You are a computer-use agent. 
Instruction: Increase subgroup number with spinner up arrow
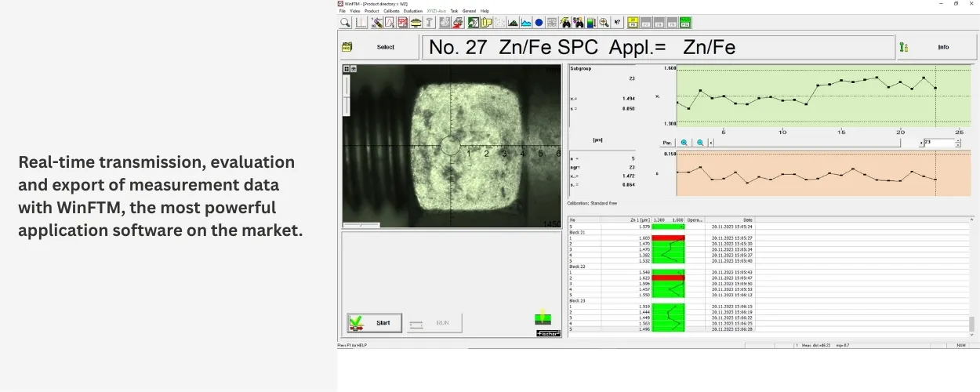957,140
